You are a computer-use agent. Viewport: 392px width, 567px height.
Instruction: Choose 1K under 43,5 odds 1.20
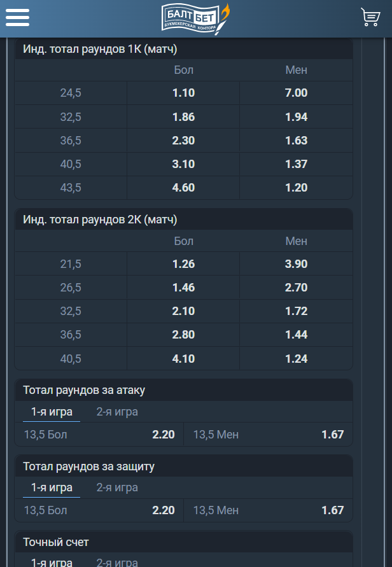(x=296, y=188)
